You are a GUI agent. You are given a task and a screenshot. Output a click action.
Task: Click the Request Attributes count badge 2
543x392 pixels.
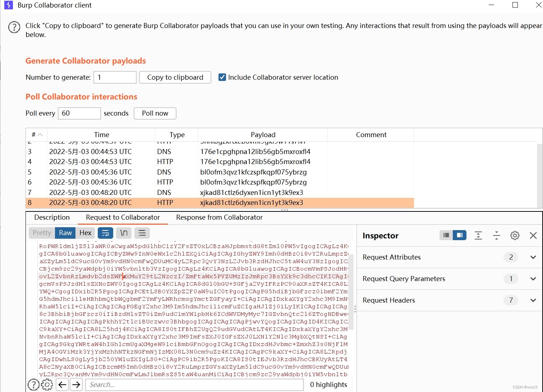pos(511,257)
